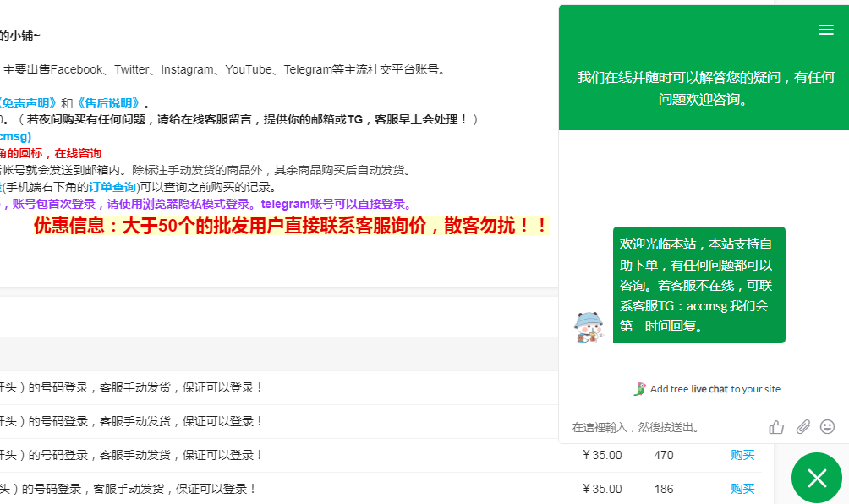Open the Add free live chat link

tap(708, 389)
